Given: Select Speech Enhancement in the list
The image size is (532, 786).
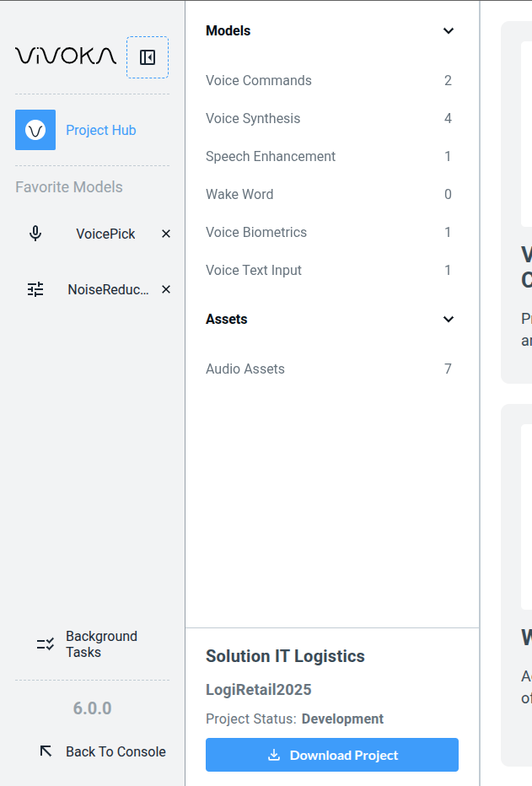Looking at the screenshot, I should pos(271,157).
